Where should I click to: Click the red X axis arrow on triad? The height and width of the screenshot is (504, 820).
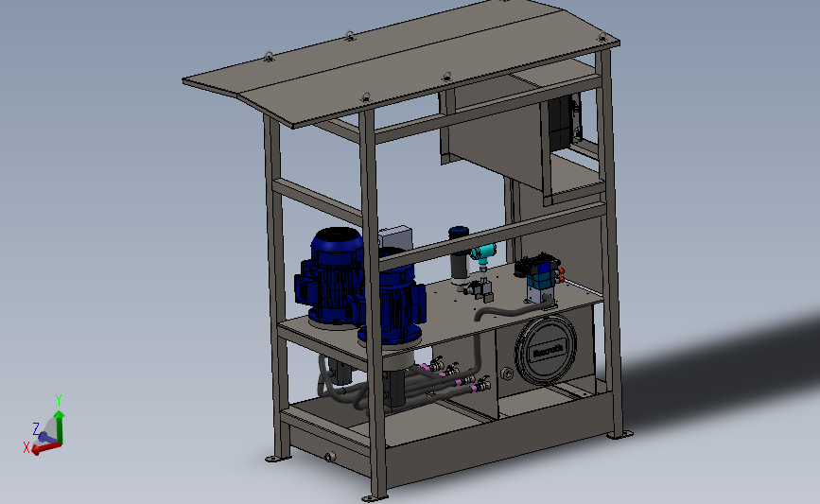(x=46, y=448)
